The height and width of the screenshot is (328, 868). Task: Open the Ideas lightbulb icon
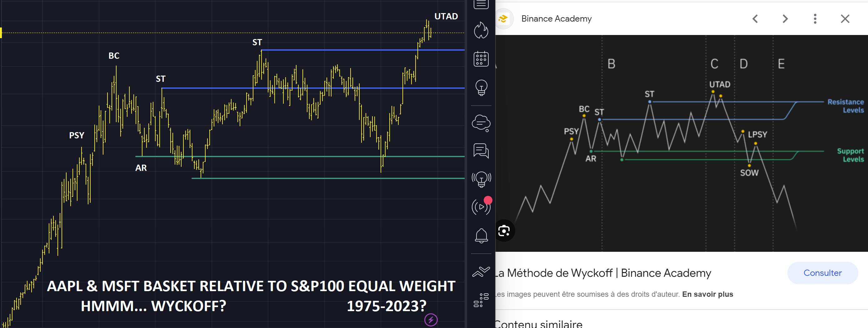coord(481,88)
